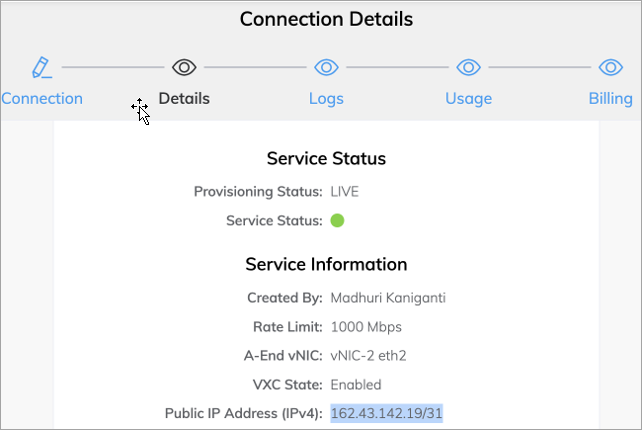Open the Connection step label

pos(42,98)
